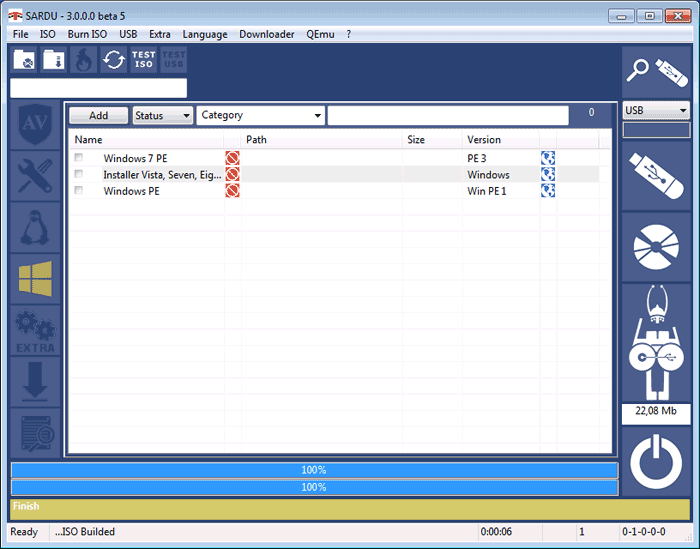Click the Ready status bar text
Viewport: 700px width, 549px height.
24,532
